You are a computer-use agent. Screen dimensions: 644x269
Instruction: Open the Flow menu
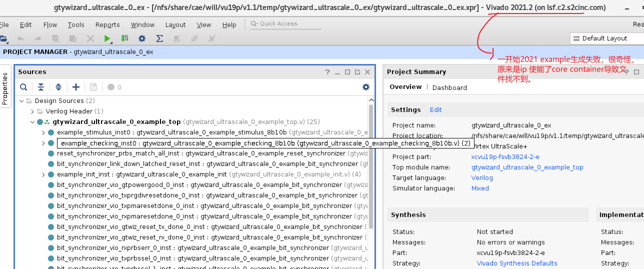coord(50,24)
